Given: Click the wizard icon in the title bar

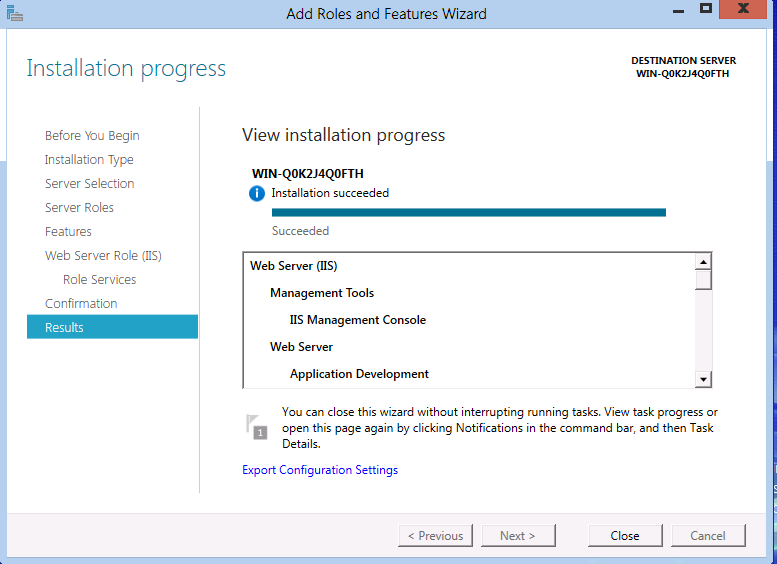Looking at the screenshot, I should coord(13,13).
